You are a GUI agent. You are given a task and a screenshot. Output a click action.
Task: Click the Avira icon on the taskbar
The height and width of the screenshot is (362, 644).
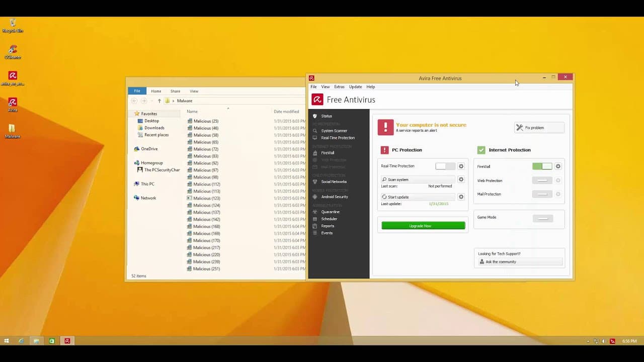pos(67,341)
